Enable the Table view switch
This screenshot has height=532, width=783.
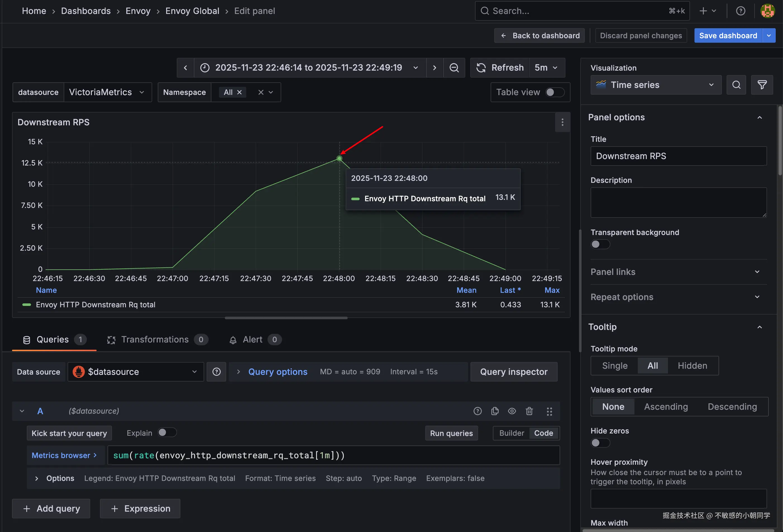(554, 92)
